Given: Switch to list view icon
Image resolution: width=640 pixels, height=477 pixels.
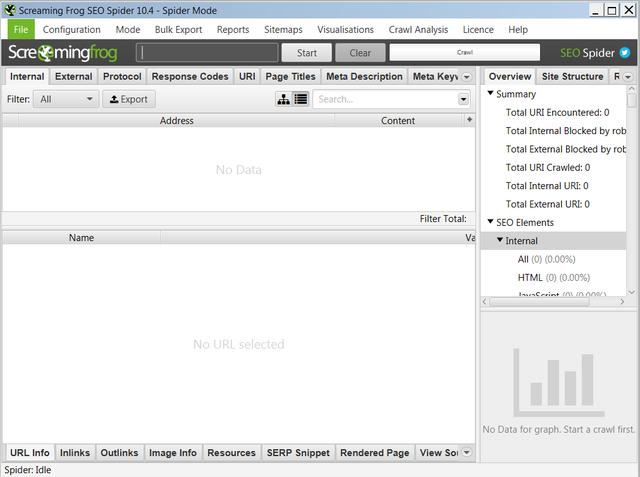Looking at the screenshot, I should (x=300, y=99).
